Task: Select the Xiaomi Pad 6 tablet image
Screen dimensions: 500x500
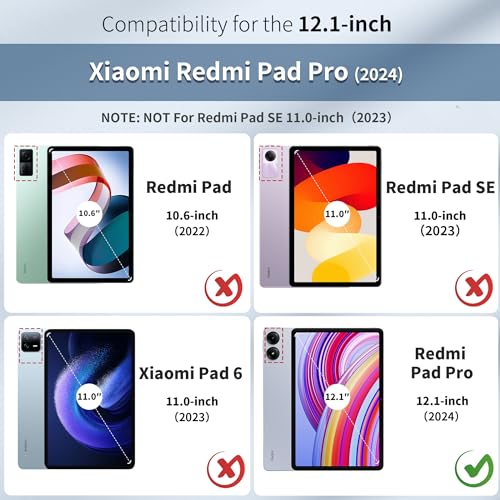Action: tap(77, 399)
